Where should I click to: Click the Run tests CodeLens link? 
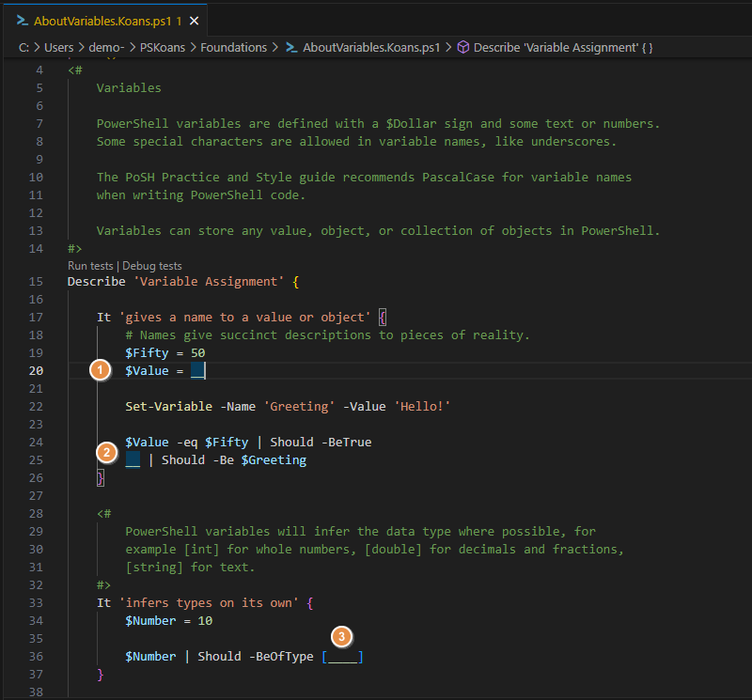90,265
